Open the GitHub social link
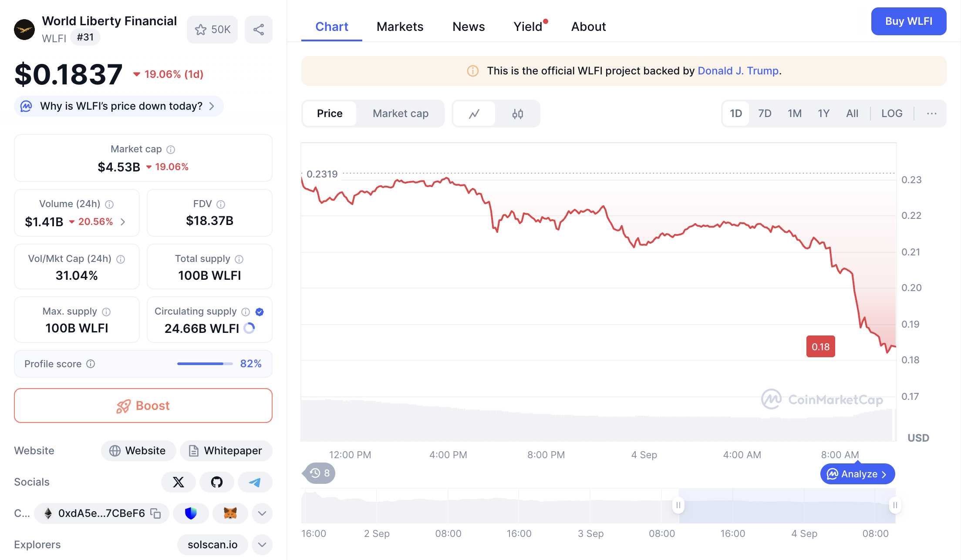Viewport: 961px width, 560px height. [x=217, y=482]
